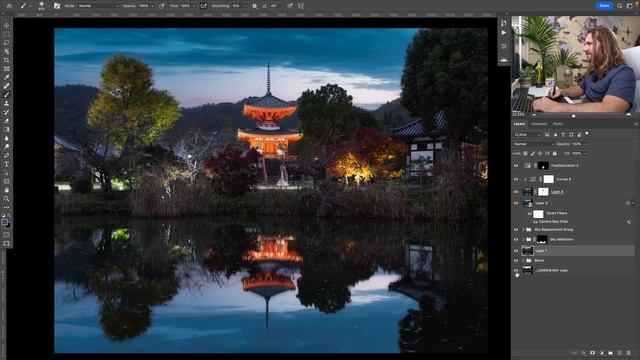Select the Blur tool
This screenshot has width=640, height=360.
pos(7,138)
